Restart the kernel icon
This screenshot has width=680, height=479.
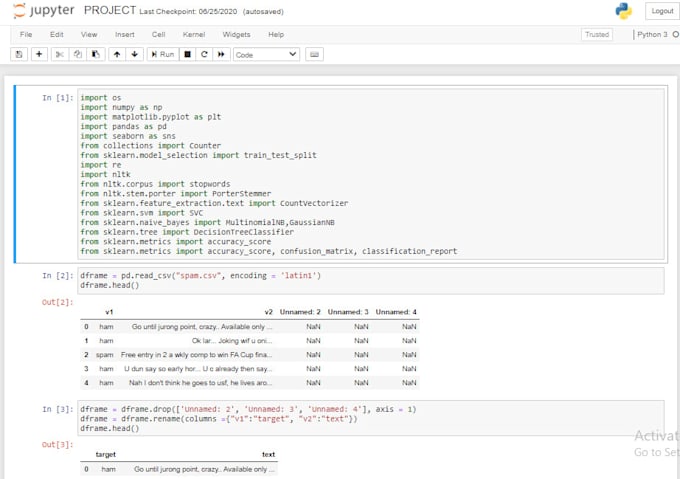pyautogui.click(x=204, y=54)
